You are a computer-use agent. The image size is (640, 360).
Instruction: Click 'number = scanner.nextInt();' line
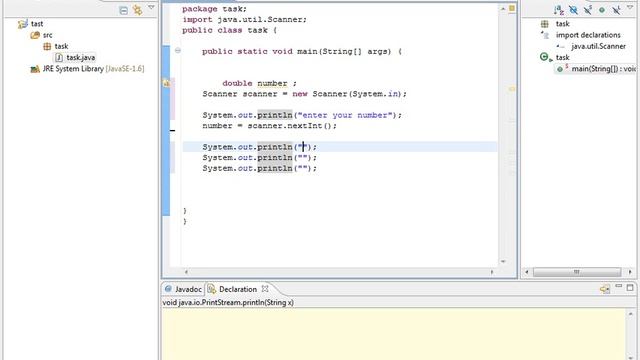[269, 125]
